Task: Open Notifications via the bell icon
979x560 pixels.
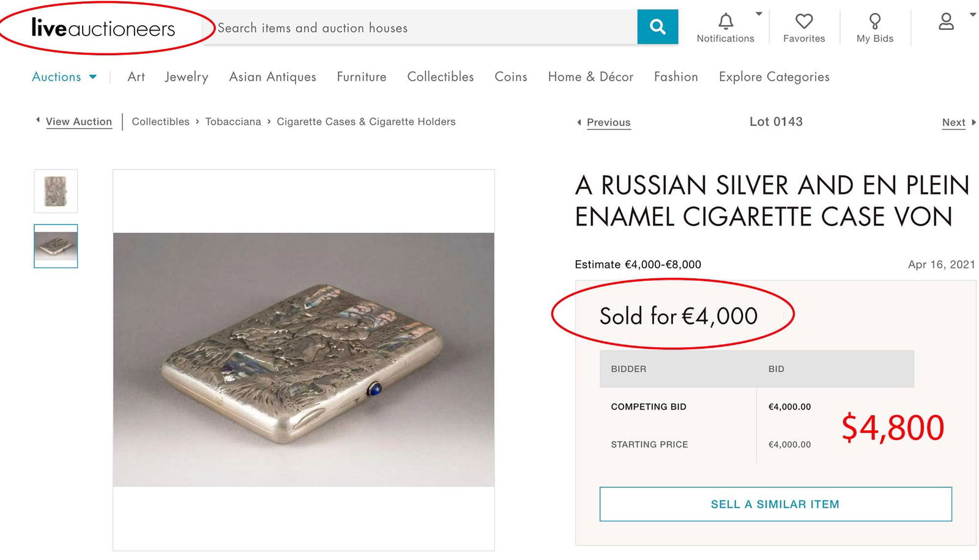Action: (725, 20)
